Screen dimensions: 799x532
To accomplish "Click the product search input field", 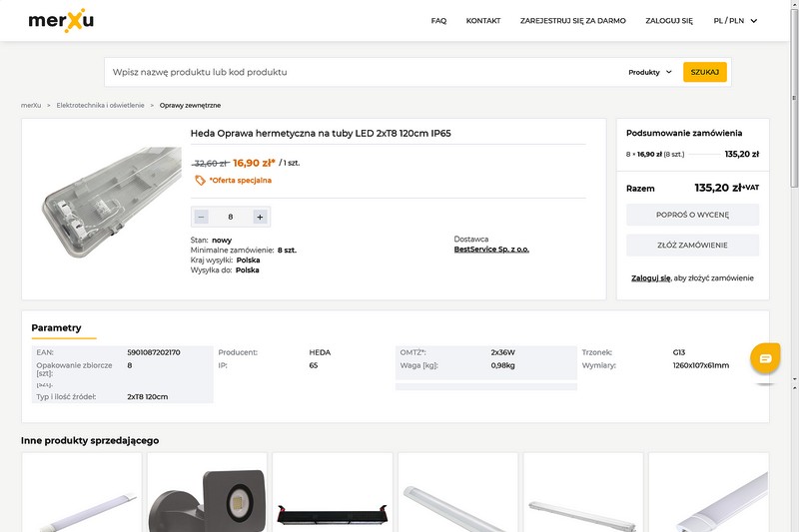I will point(360,72).
